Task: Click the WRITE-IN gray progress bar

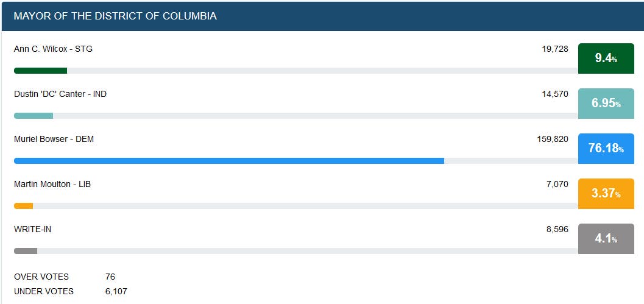Action: coord(26,251)
